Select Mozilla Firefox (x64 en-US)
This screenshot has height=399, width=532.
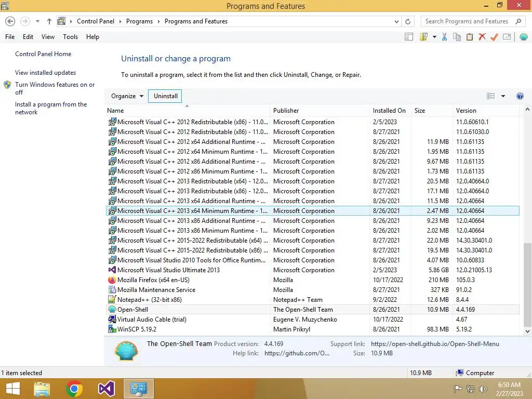[x=312, y=280]
